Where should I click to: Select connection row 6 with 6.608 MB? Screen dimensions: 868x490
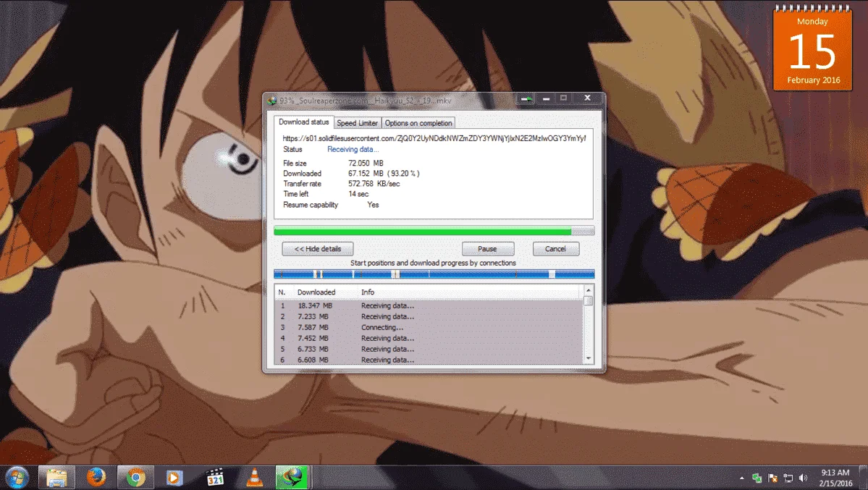coord(429,360)
